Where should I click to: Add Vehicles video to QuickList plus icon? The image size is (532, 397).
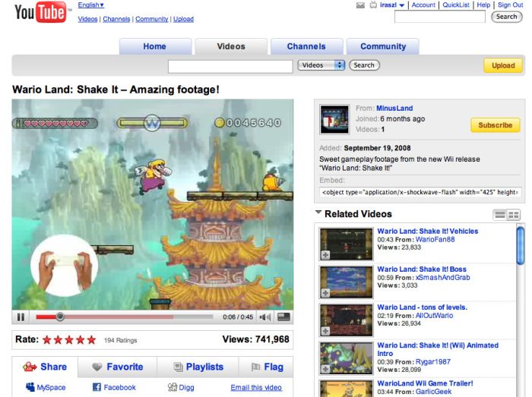tap(325, 255)
